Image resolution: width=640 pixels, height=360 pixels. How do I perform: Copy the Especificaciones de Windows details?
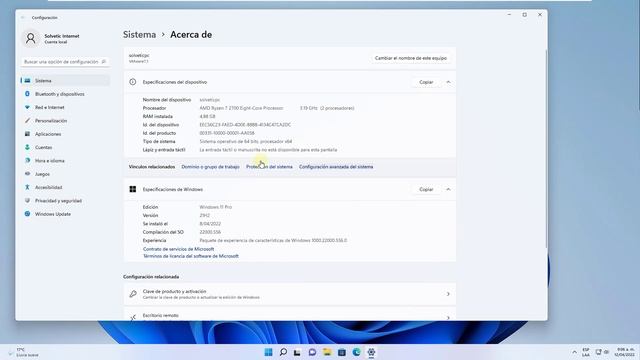[426, 189]
